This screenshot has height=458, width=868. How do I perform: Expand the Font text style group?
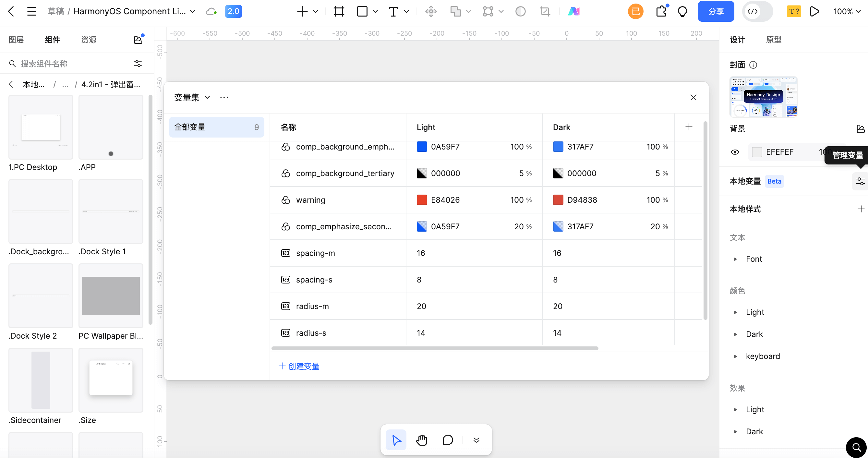(736, 259)
